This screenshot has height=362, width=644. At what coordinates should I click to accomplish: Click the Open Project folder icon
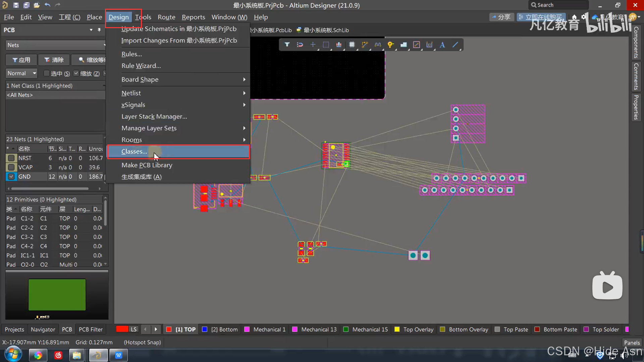[x=37, y=5]
